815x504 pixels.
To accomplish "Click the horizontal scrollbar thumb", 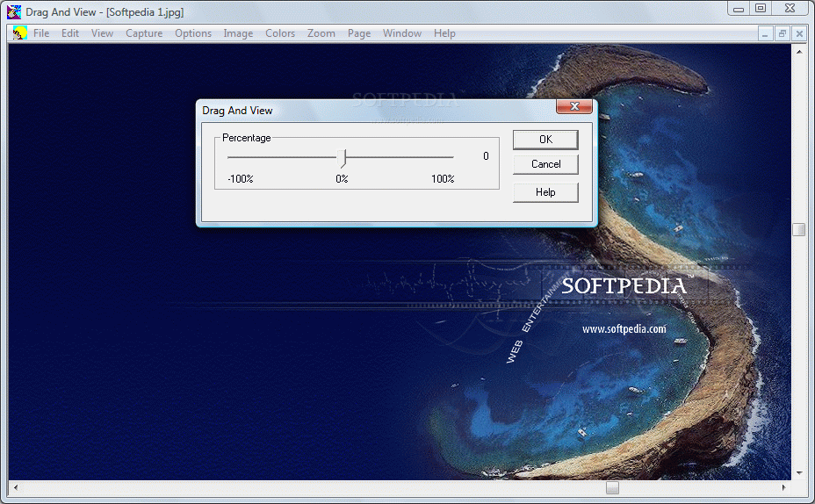I will (x=612, y=487).
